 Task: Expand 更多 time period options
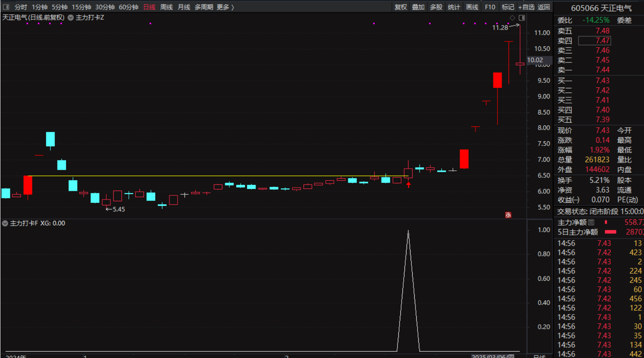pos(225,7)
